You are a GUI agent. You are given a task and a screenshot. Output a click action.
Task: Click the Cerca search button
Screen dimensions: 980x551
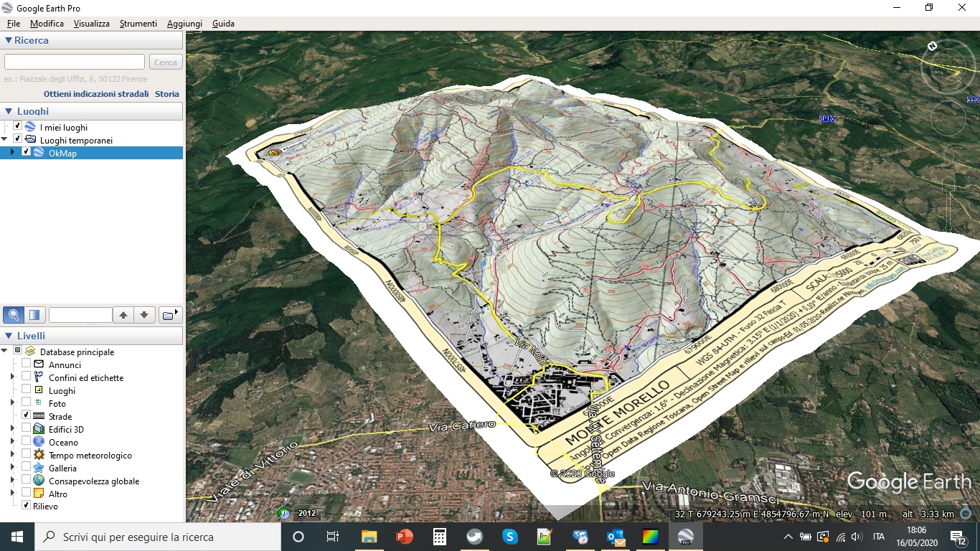pyautogui.click(x=165, y=62)
